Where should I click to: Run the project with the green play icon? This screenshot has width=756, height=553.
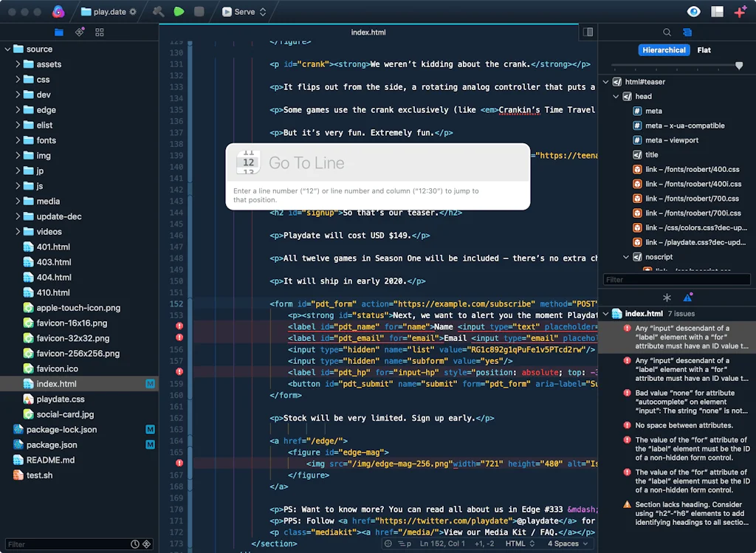[x=180, y=11]
